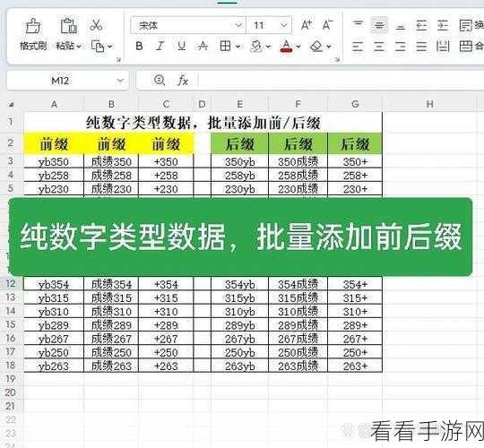Select column E header
This screenshot has height=448, width=484.
240,104
